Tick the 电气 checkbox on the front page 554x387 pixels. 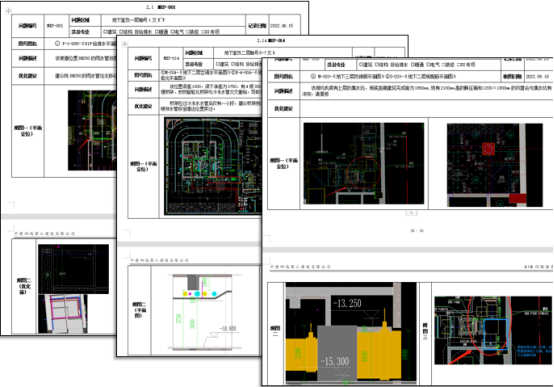coord(428,65)
